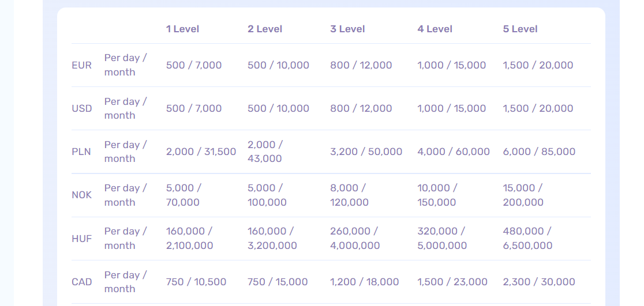Viewport: 644px width, 306px height.
Task: Select the '3 Level' column header
Action: (x=347, y=29)
